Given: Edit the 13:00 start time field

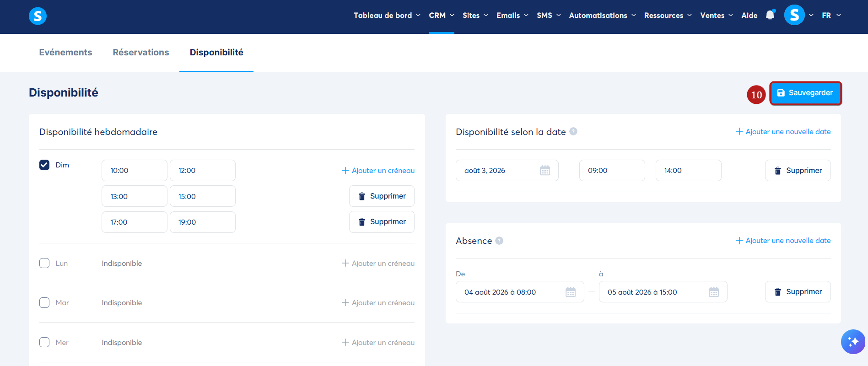Looking at the screenshot, I should point(135,196).
